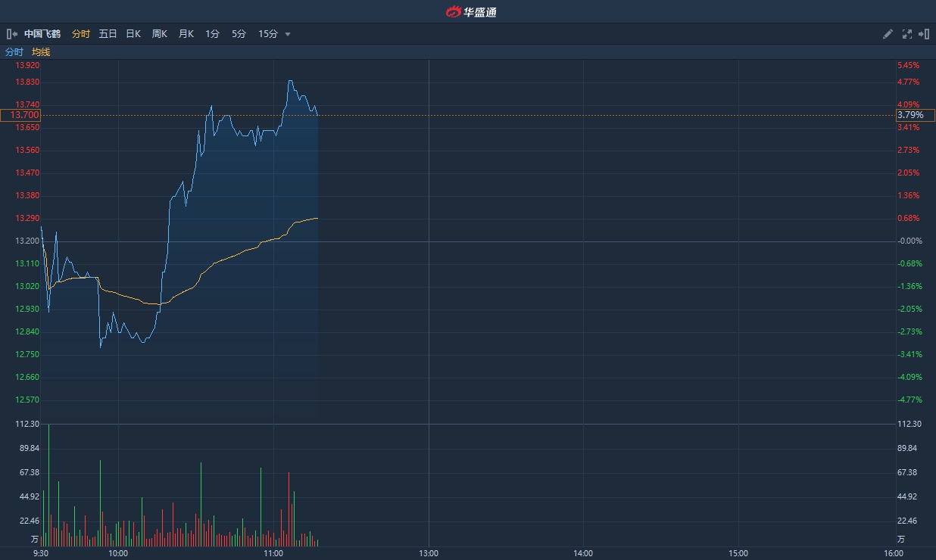Toggle the blue 分时 line legend
This screenshot has height=560, width=936.
coord(14,52)
